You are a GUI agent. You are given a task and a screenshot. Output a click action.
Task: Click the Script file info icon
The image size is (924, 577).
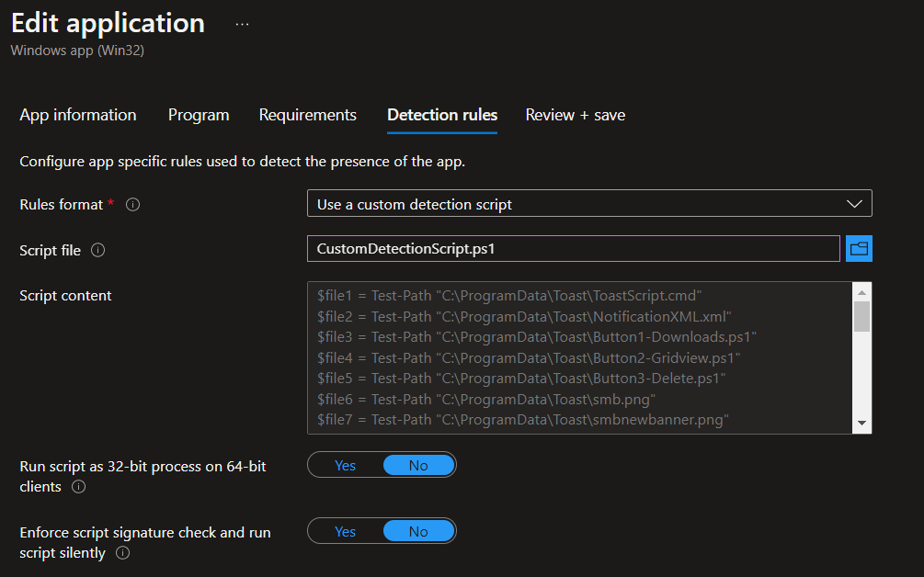tap(98, 250)
